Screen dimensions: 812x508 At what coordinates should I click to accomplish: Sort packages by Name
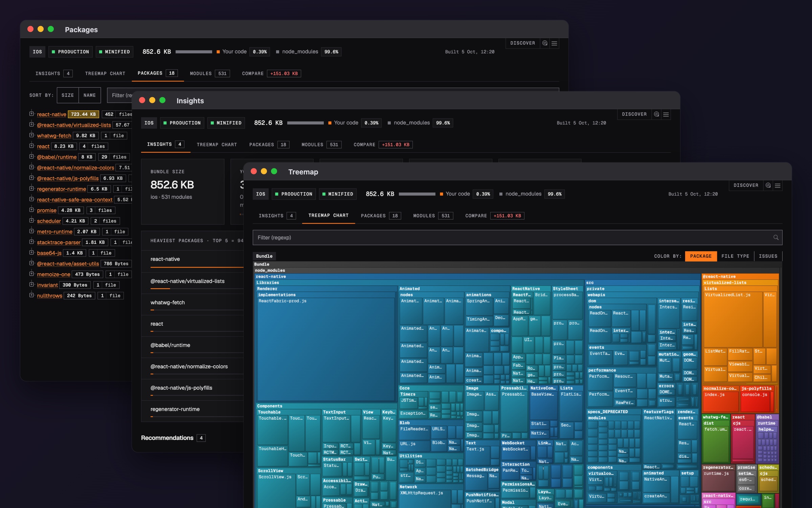[x=90, y=95]
